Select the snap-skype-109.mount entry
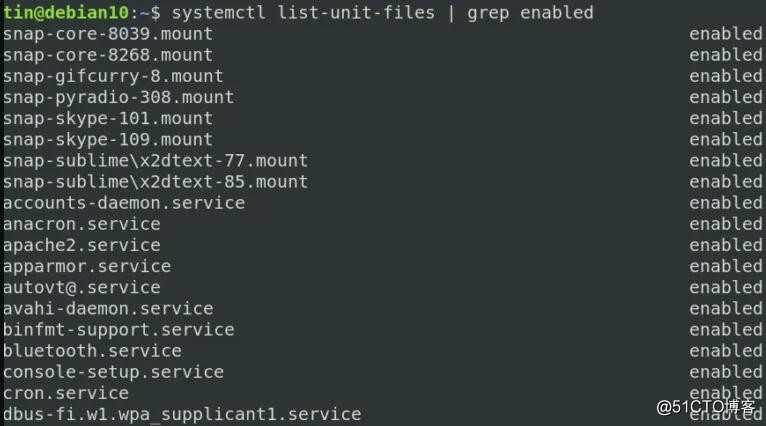 click(108, 140)
